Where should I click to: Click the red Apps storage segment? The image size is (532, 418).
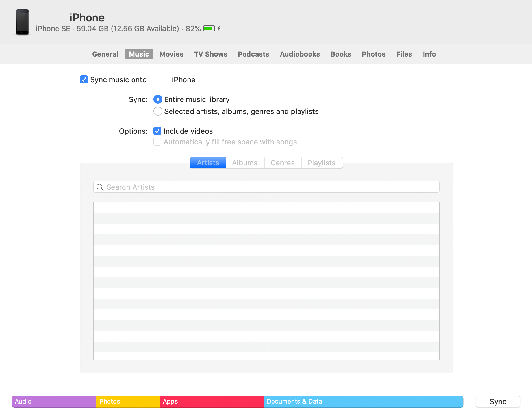click(212, 402)
